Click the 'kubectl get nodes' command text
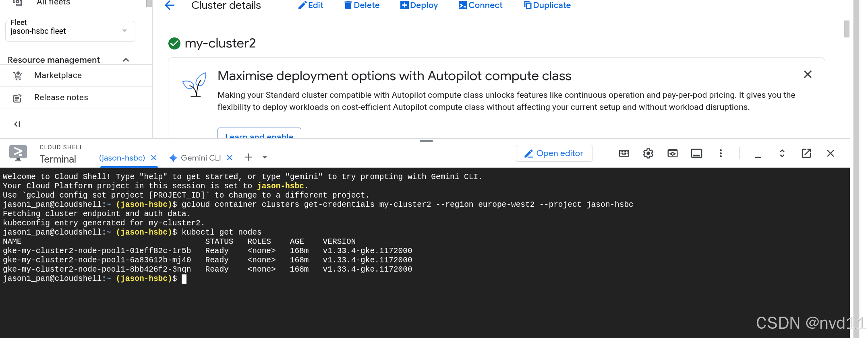The width and height of the screenshot is (868, 338). (x=222, y=232)
